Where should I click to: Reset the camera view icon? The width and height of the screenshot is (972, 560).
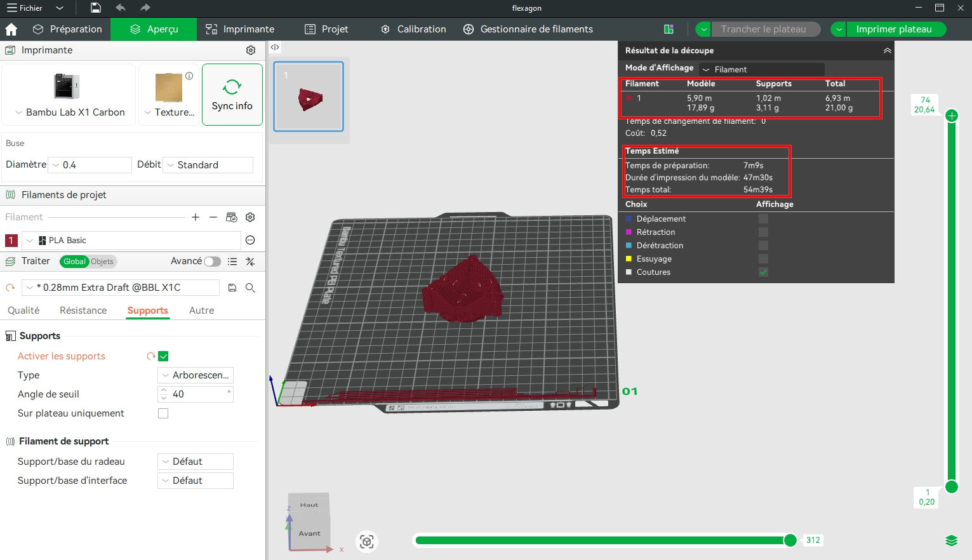367,541
